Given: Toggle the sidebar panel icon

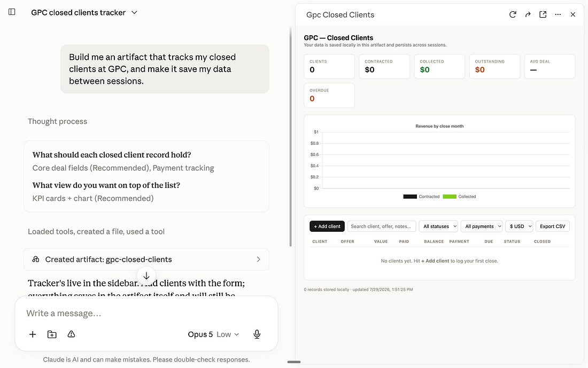Looking at the screenshot, I should [12, 12].
